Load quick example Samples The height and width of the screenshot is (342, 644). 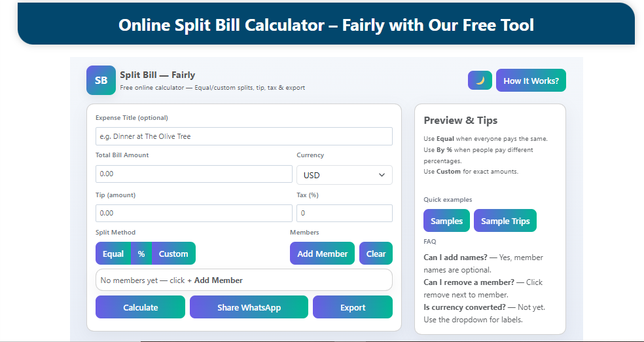point(446,221)
